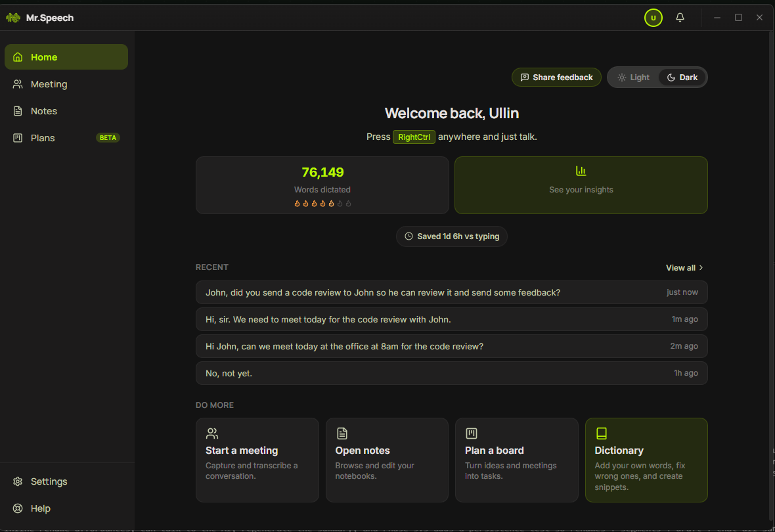Open the notifications bell
This screenshot has height=532, width=775.
tap(680, 17)
